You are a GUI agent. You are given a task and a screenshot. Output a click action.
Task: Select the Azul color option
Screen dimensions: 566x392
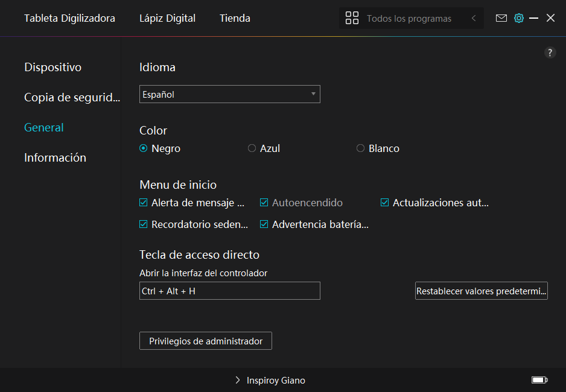pyautogui.click(x=252, y=148)
